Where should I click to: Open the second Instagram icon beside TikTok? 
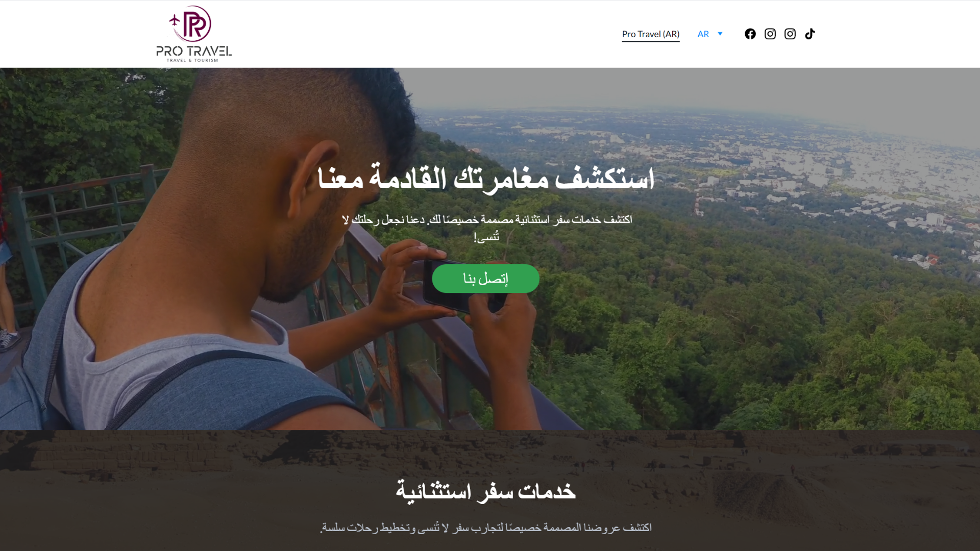[790, 34]
